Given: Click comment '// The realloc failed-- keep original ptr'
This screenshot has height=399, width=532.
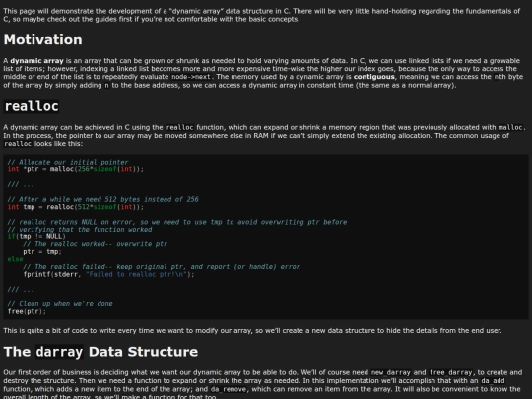Looking at the screenshot, I should (162, 267).
